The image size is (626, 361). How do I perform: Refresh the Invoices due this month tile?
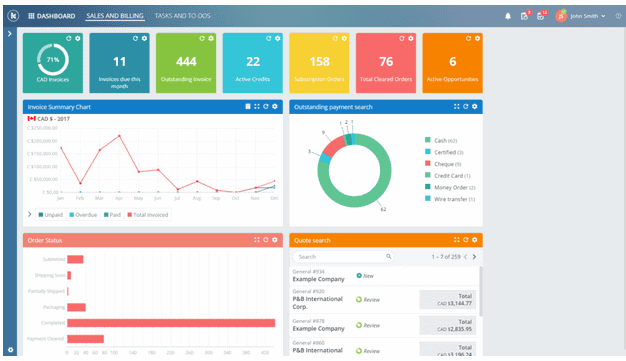(x=135, y=38)
